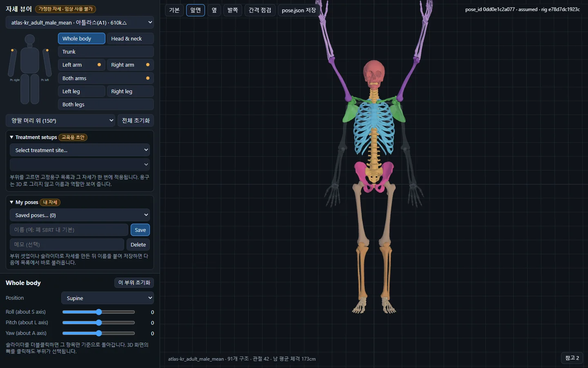This screenshot has width=588, height=368.
Task: Switch to the 앞면 front view
Action: coord(196,10)
